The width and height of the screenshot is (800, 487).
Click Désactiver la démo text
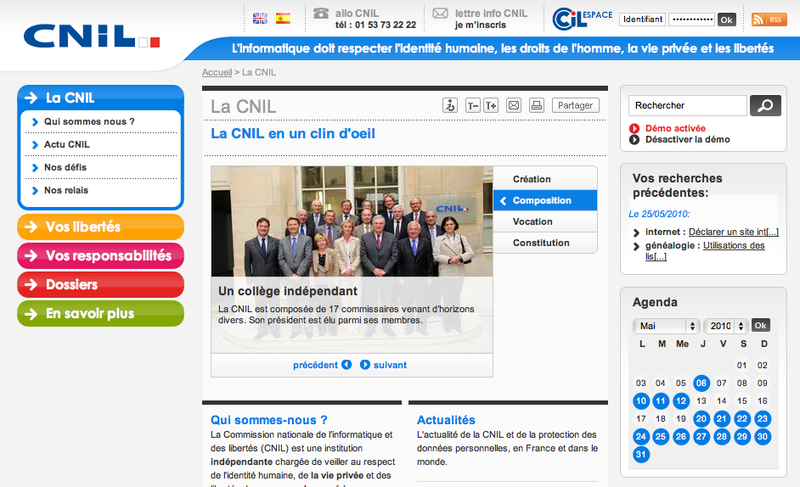[687, 139]
